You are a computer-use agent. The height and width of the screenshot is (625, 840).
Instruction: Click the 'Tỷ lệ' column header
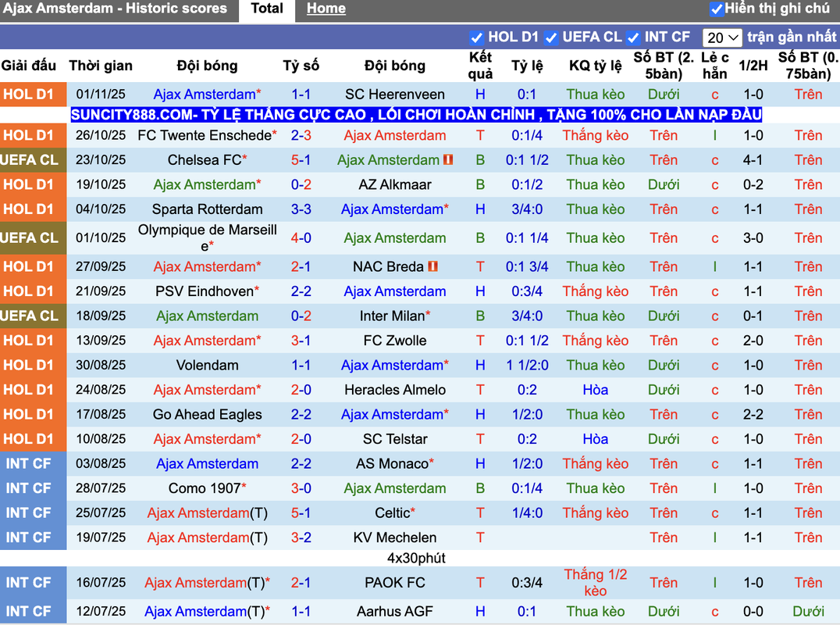(527, 66)
